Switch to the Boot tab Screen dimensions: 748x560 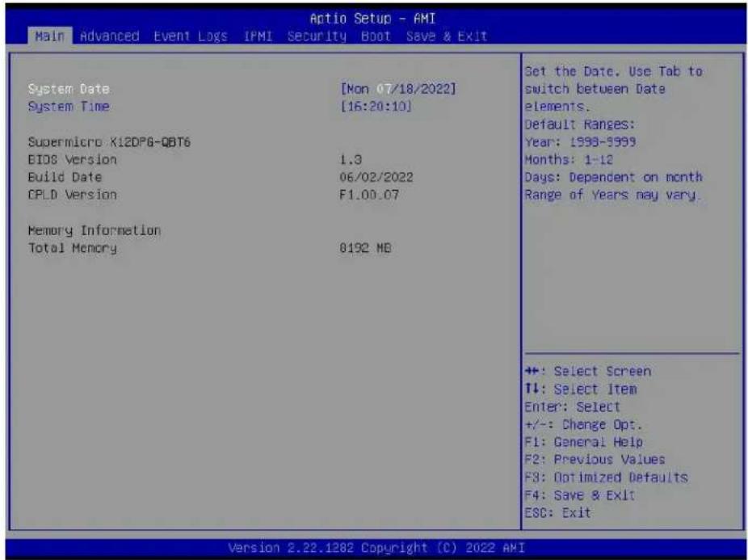[376, 36]
